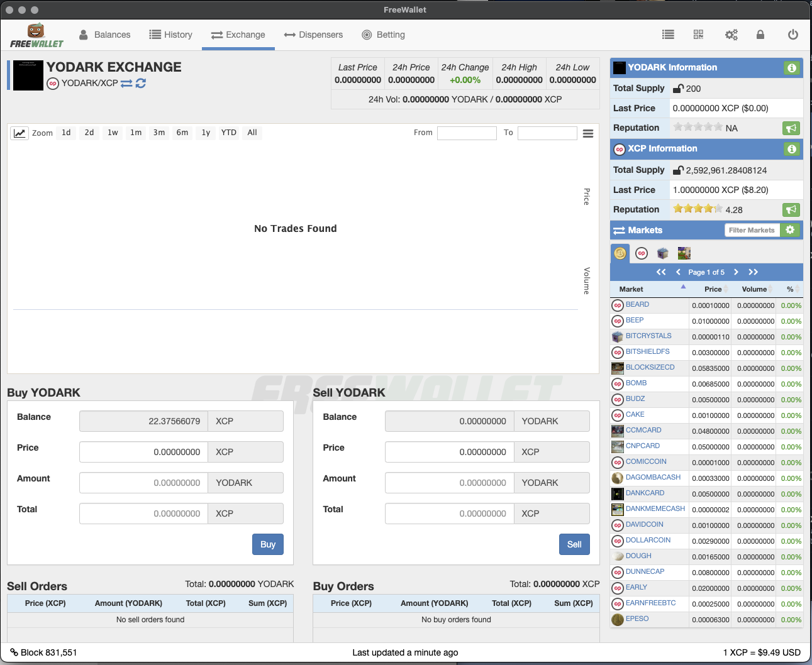Open the BLOCKSIZECD market

(x=650, y=367)
